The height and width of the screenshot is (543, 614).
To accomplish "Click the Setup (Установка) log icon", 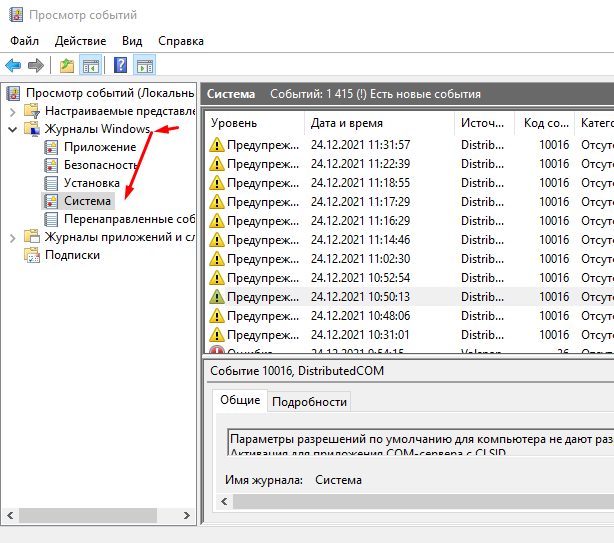I will [51, 183].
